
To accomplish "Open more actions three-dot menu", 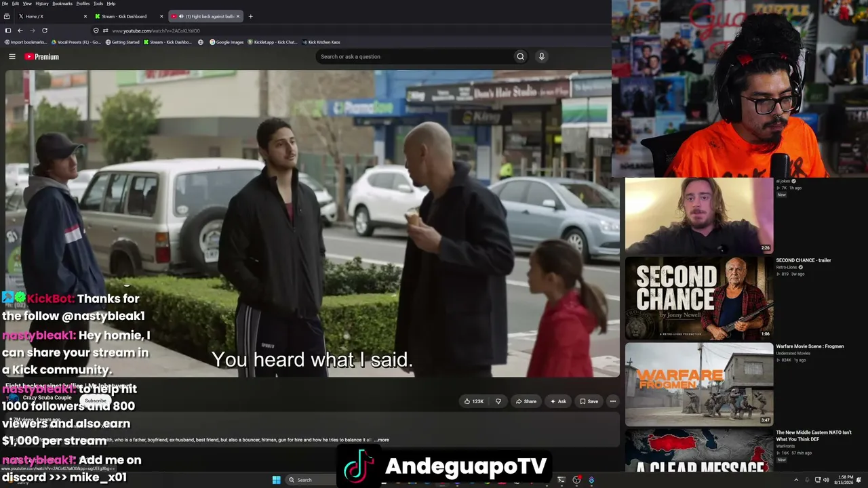I will tap(612, 401).
